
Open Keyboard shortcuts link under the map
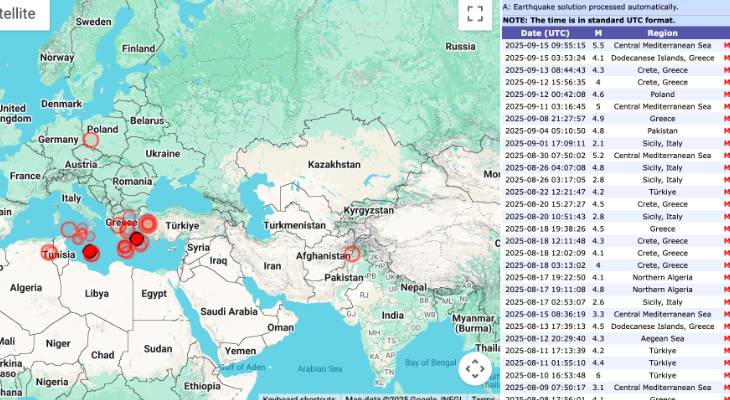tap(299, 398)
